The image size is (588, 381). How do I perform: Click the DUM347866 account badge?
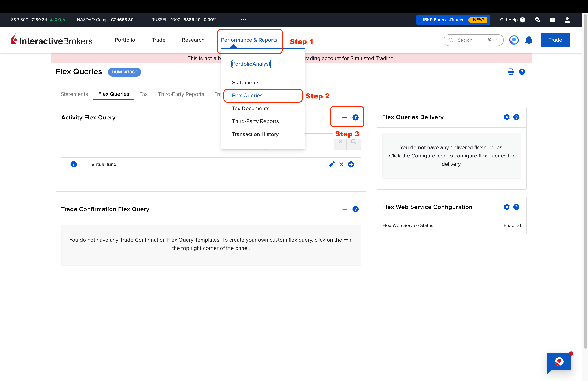tap(124, 72)
